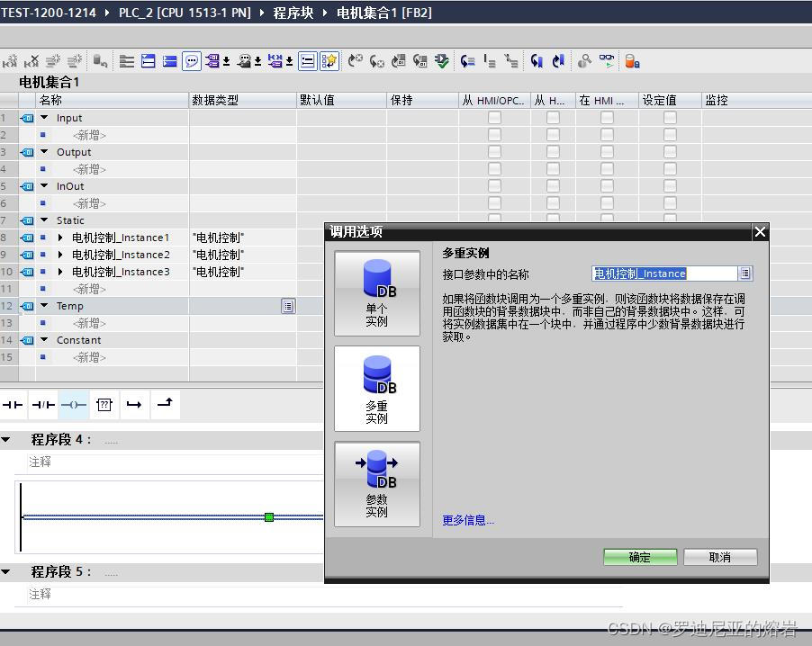This screenshot has width=812, height=646.
Task: Click the delete network toolbar icon
Action: click(32, 61)
